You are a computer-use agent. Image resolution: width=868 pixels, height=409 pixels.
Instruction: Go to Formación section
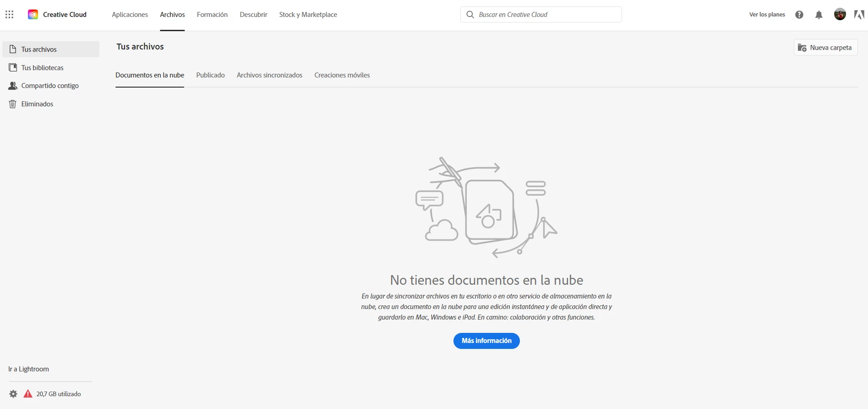pyautogui.click(x=212, y=15)
